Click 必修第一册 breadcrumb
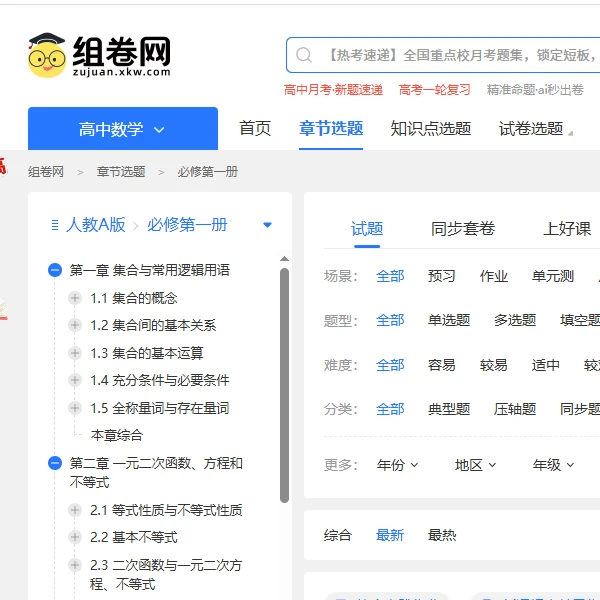Viewport: 600px width, 600px height. point(207,172)
